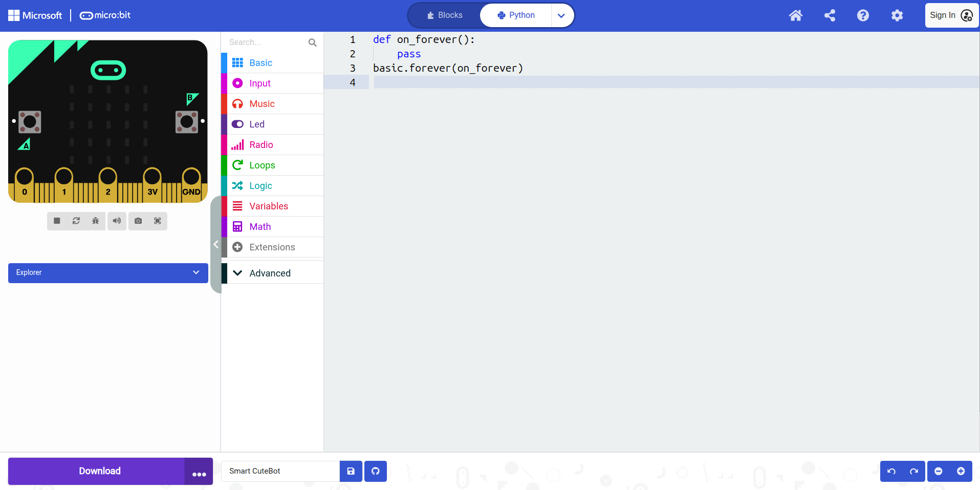Select the Radio category icon
Image resolution: width=980 pixels, height=490 pixels.
[x=237, y=144]
